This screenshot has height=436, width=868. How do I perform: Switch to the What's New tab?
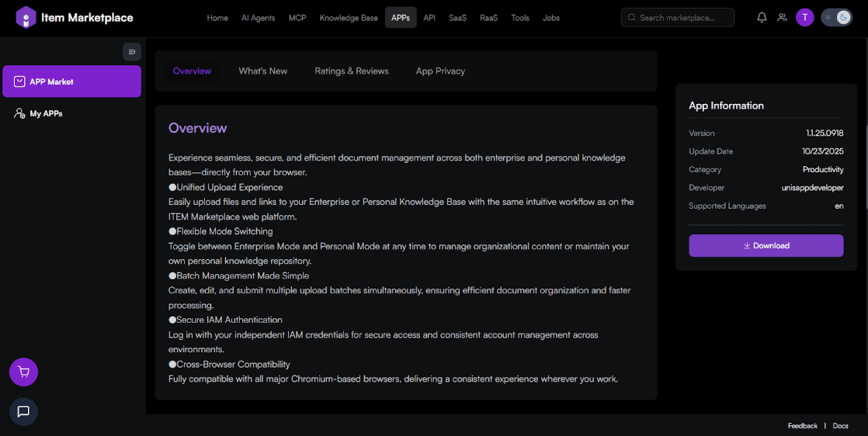(262, 71)
